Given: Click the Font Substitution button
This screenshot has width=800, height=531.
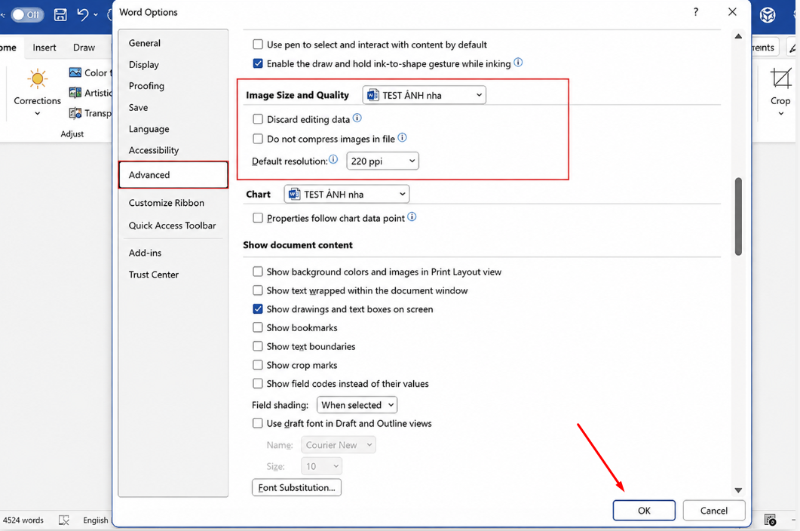Looking at the screenshot, I should click(x=296, y=488).
